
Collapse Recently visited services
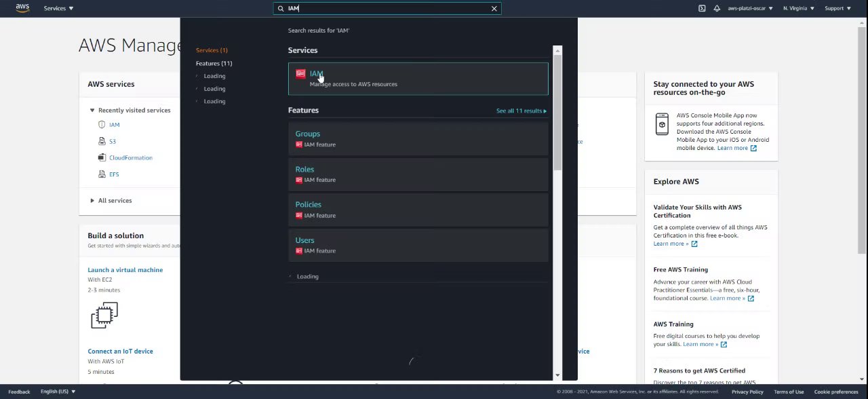[x=92, y=110]
